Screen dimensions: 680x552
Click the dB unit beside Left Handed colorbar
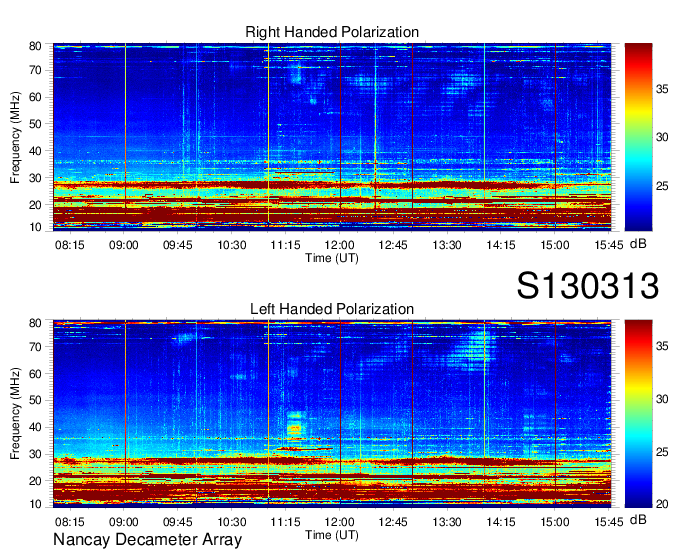(638, 519)
